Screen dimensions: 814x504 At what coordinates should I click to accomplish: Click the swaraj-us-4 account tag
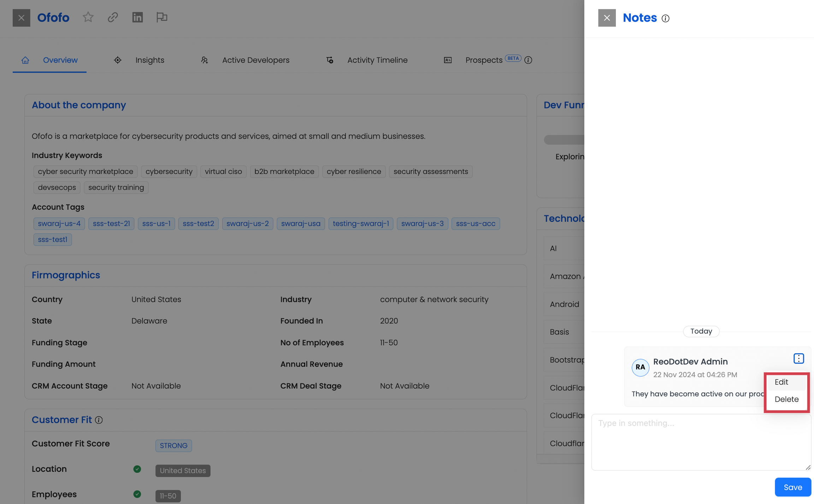59,224
